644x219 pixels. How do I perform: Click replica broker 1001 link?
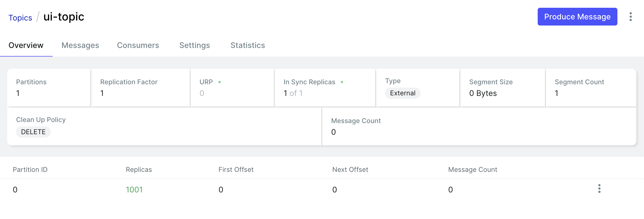pos(134,190)
